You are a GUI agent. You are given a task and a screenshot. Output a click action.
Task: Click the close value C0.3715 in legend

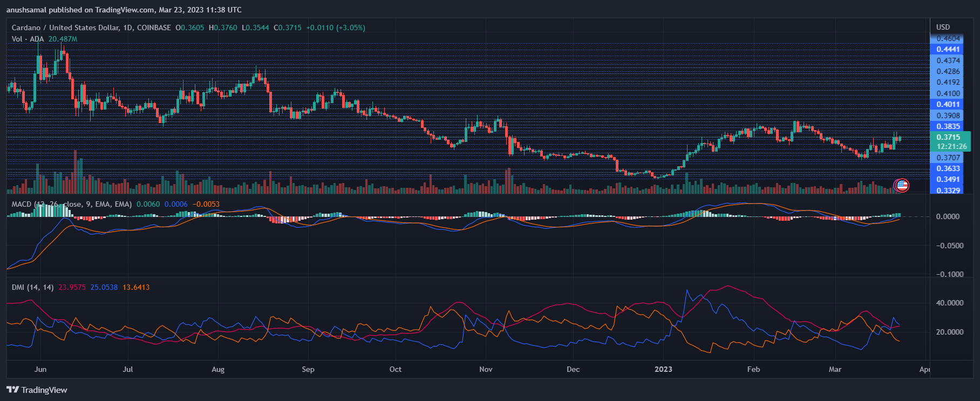coord(288,28)
